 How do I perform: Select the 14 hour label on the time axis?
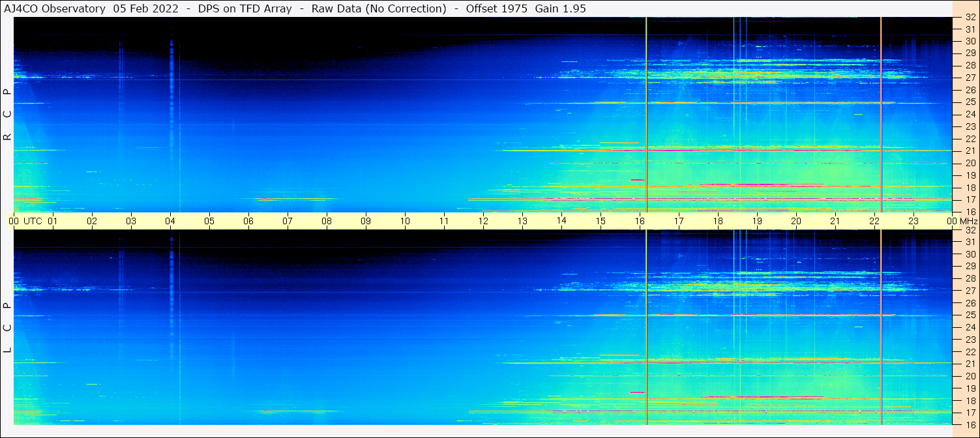pyautogui.click(x=561, y=221)
